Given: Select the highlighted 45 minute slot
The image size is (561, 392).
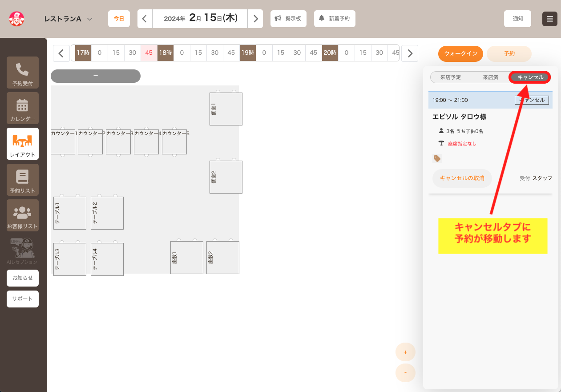Looking at the screenshot, I should point(149,53).
